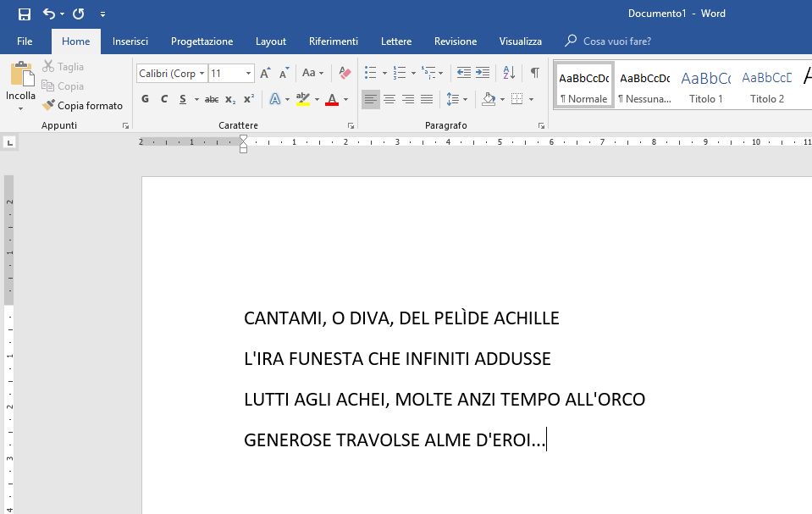The image size is (812, 514).
Task: Increase the font size
Action: [265, 74]
